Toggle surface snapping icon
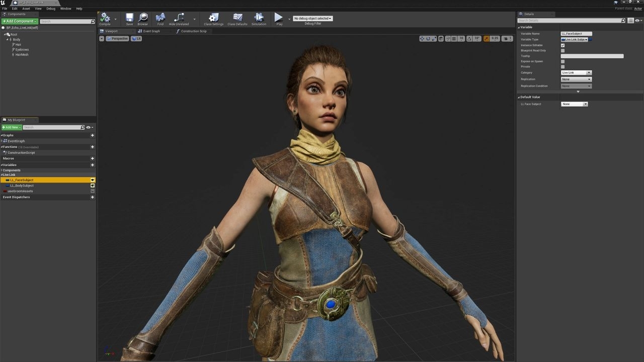 click(447, 39)
